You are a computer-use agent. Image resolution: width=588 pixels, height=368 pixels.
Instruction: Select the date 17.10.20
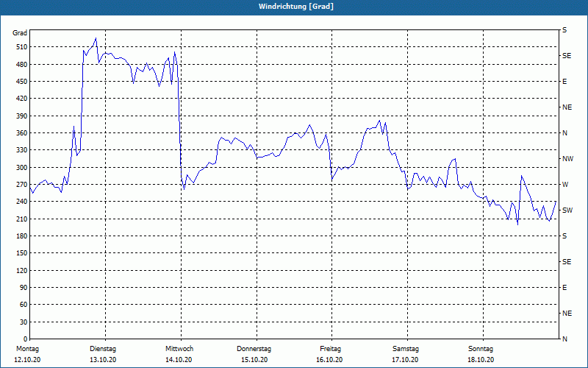point(405,360)
